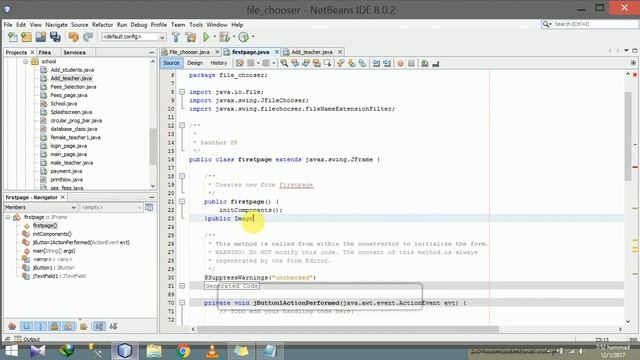Image resolution: width=640 pixels, height=360 pixels.
Task: Collapse the import statements fold
Action: [x=182, y=92]
